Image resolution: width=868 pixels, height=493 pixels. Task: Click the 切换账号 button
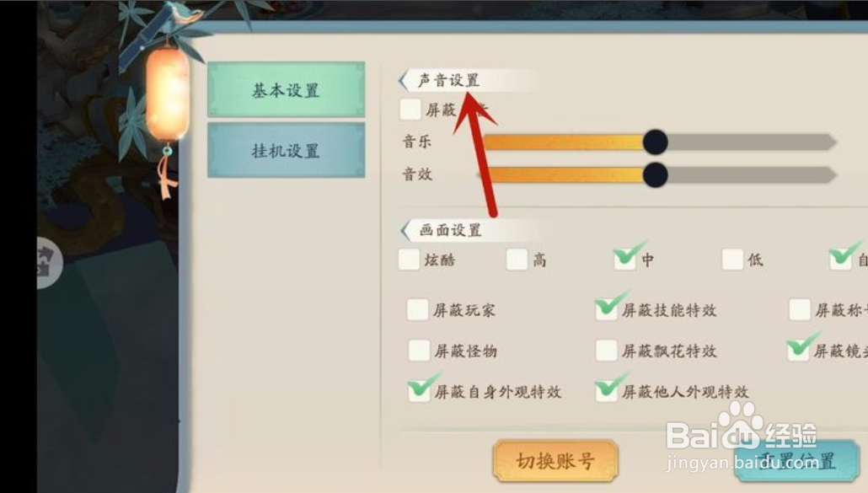click(x=555, y=460)
